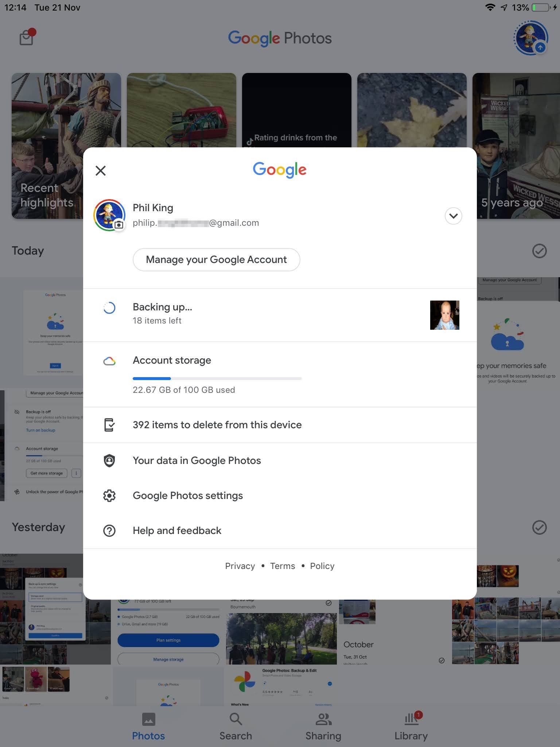This screenshot has width=560, height=747.
Task: Tap the account avatar in top bar
Action: pos(531,38)
